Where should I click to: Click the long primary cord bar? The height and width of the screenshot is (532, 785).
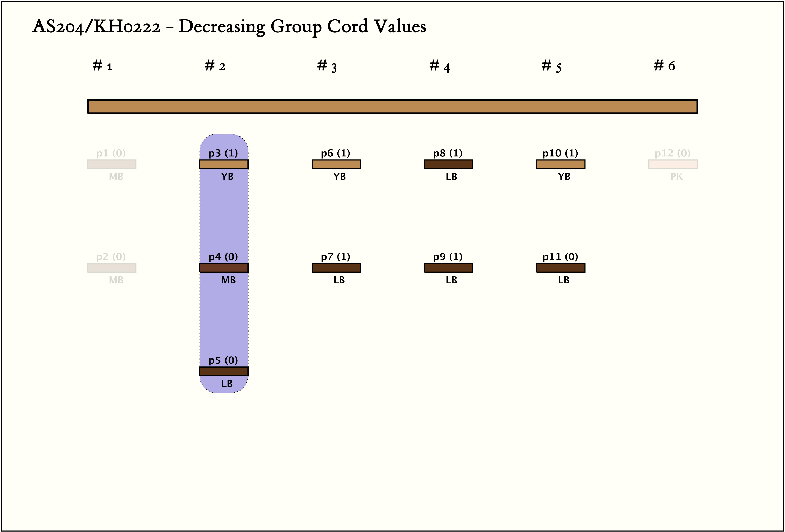(x=392, y=107)
